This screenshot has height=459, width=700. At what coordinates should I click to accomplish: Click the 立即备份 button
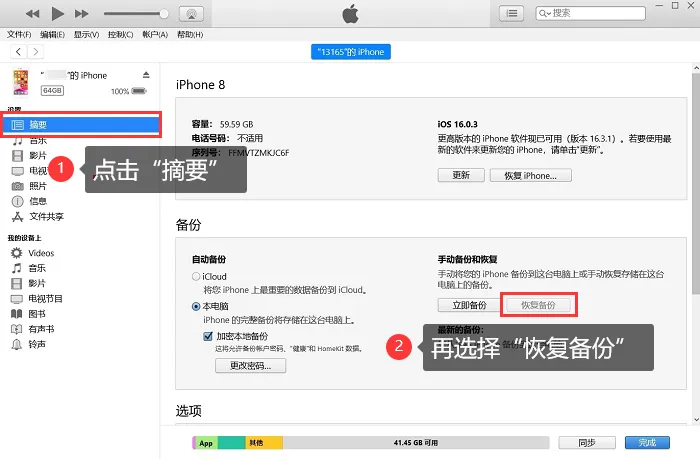pos(469,305)
